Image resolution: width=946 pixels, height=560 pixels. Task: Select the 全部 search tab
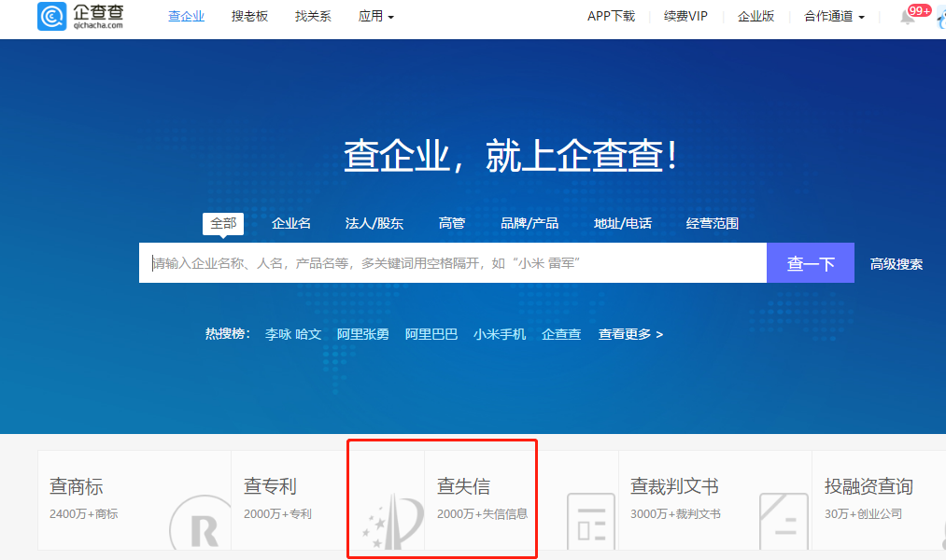click(223, 224)
